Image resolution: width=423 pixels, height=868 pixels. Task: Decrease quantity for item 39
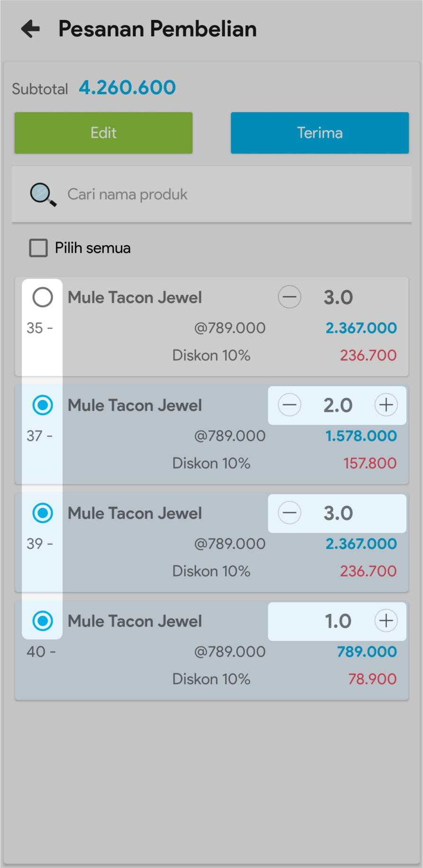coord(289,513)
